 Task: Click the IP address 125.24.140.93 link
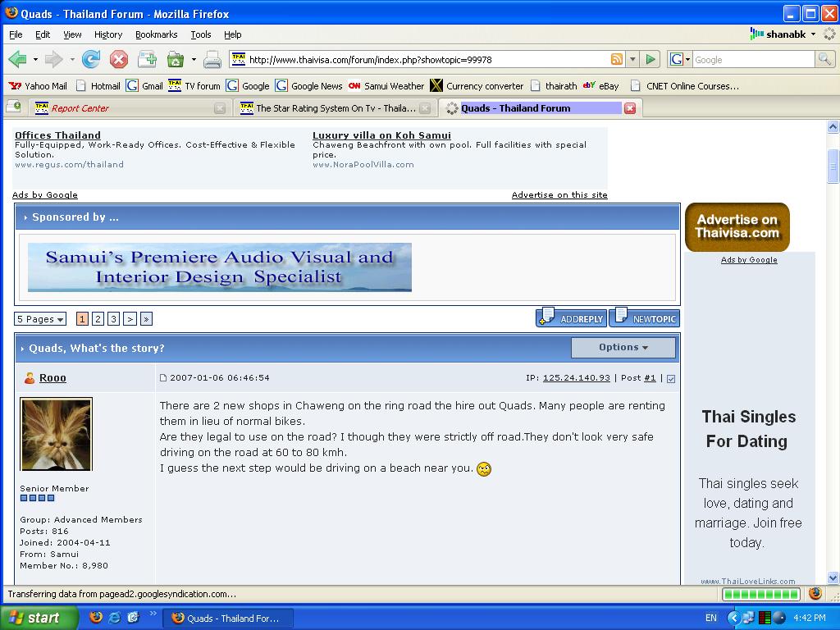point(576,377)
